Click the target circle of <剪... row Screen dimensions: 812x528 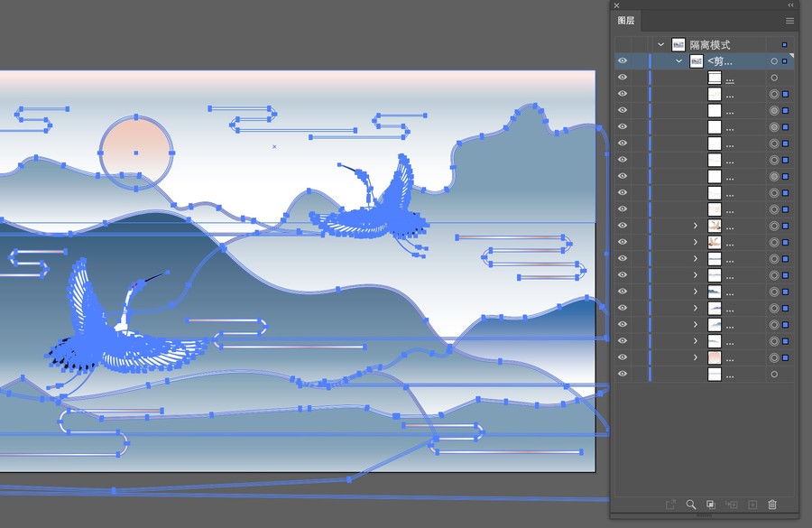pos(774,61)
